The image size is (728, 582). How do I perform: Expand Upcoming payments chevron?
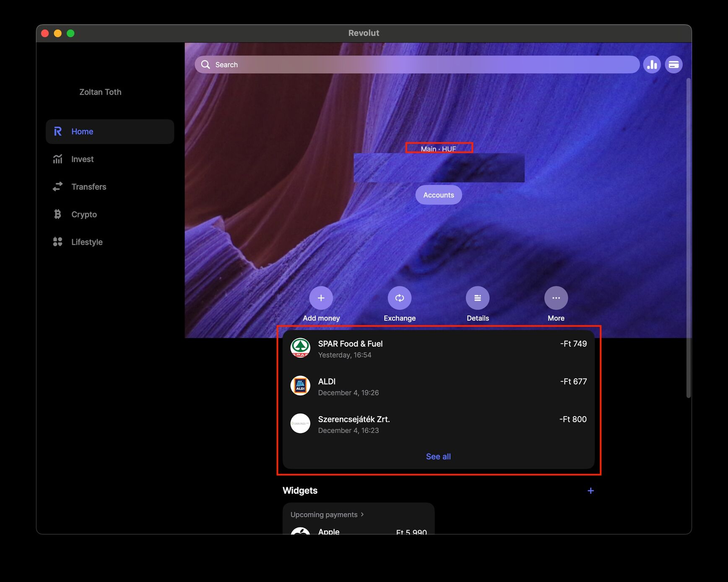pos(362,515)
